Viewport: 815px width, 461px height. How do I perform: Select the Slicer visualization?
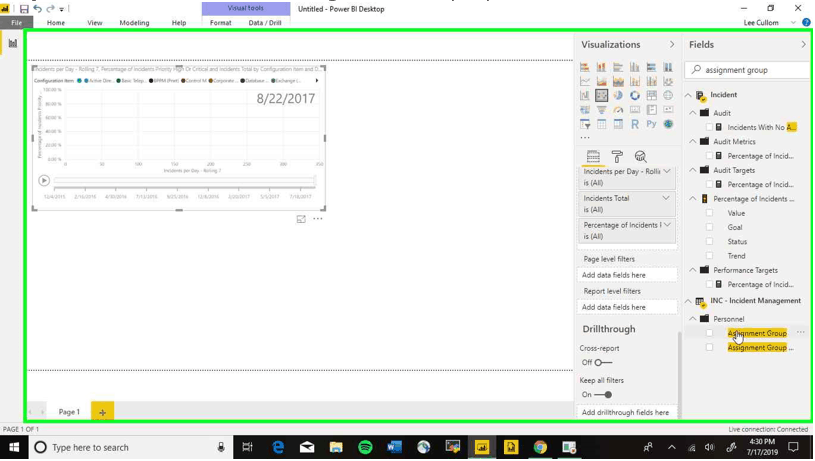(585, 124)
